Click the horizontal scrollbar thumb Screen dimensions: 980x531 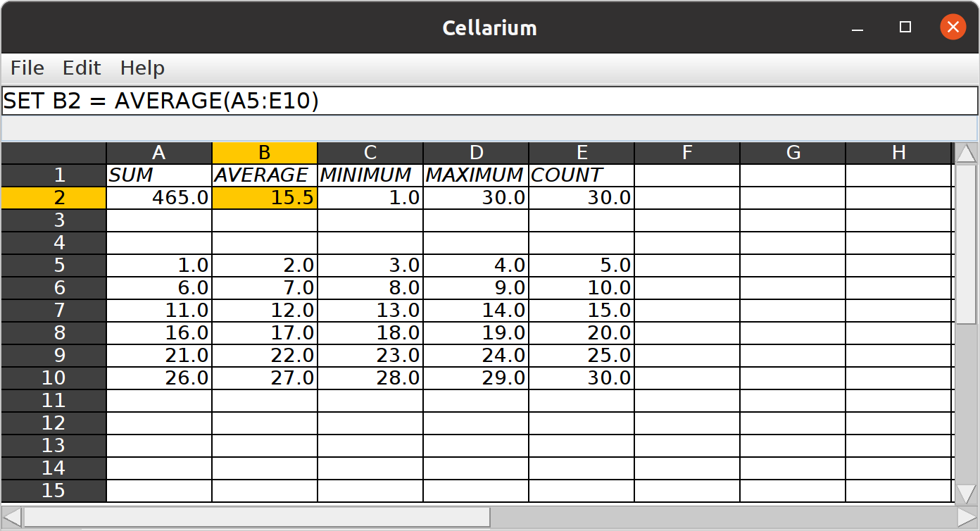[x=257, y=518]
